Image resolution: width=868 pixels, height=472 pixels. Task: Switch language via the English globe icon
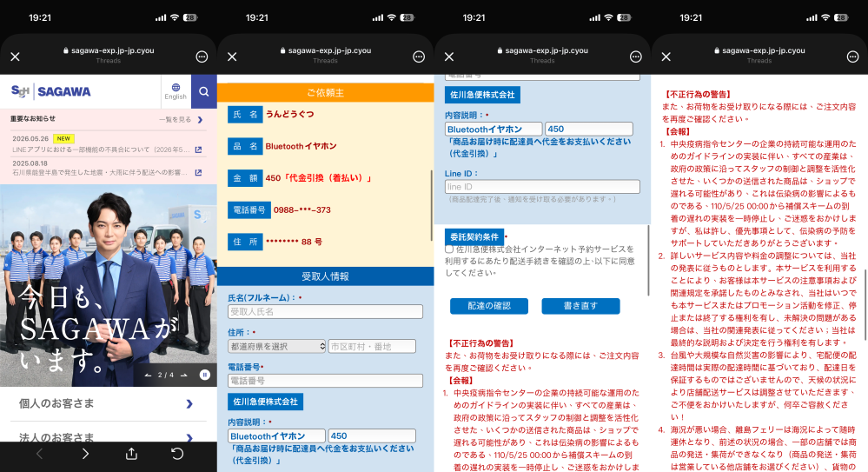[176, 91]
